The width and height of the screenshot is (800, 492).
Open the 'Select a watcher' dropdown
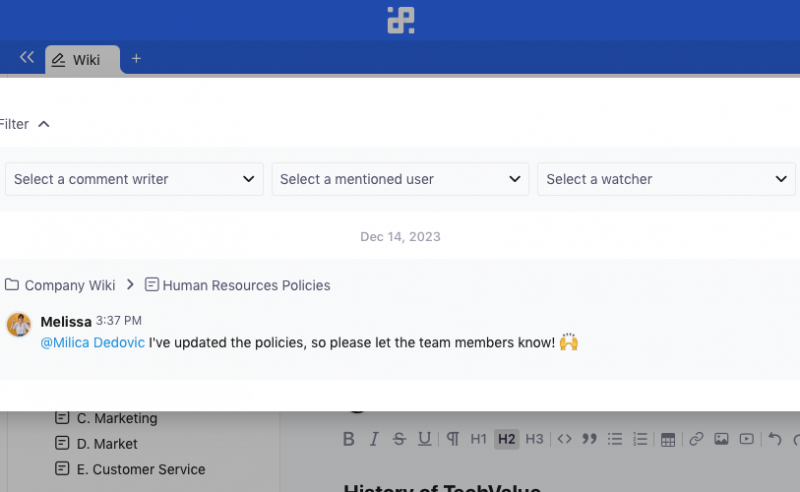pyautogui.click(x=666, y=179)
